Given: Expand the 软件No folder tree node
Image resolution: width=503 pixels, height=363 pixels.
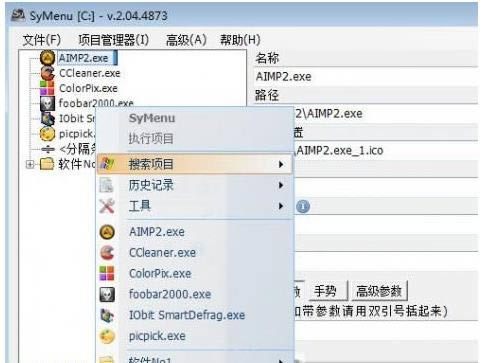Looking at the screenshot, I should (30, 164).
